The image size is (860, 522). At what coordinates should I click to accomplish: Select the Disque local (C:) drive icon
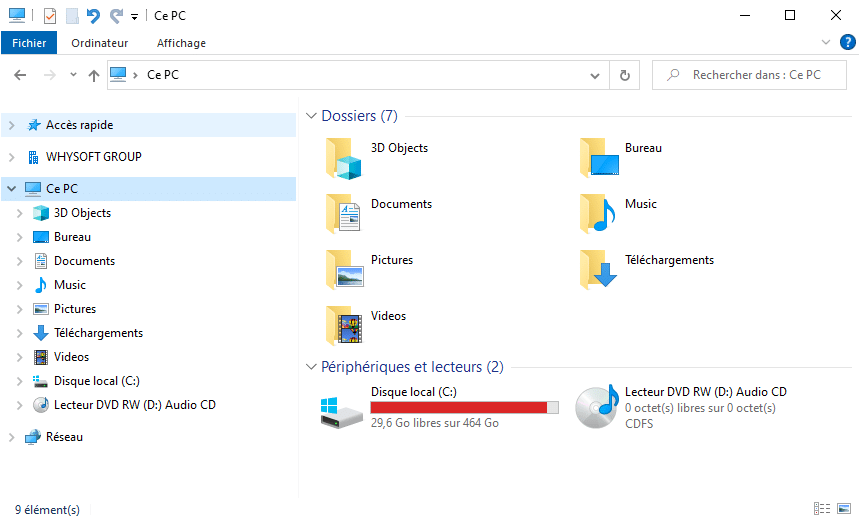pos(341,412)
